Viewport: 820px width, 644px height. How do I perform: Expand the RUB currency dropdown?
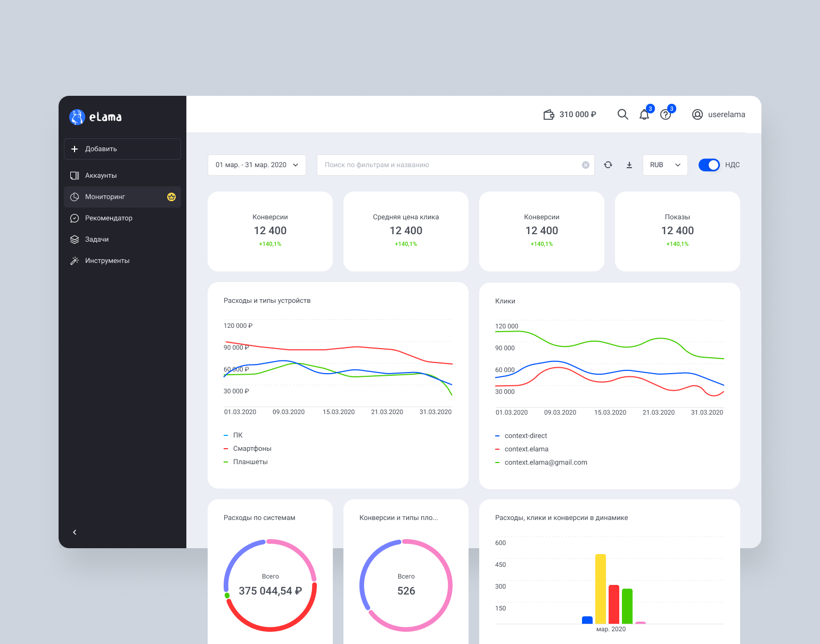[665, 165]
